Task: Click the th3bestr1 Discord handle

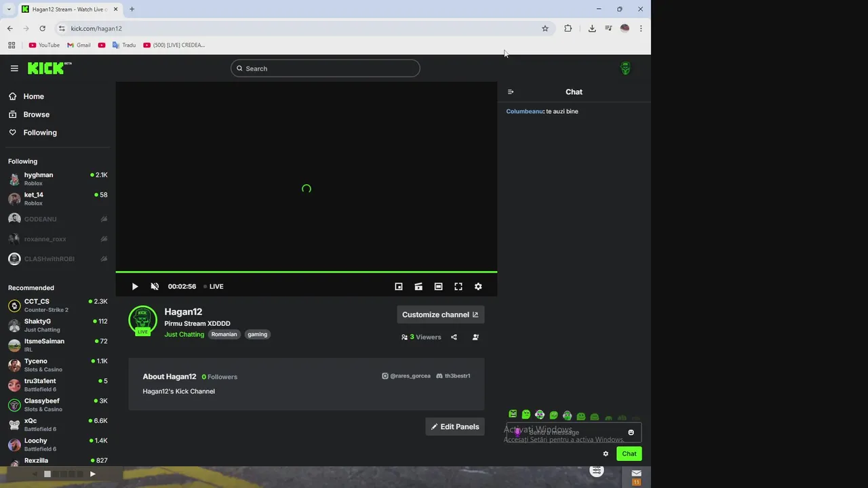Action: [453, 375]
